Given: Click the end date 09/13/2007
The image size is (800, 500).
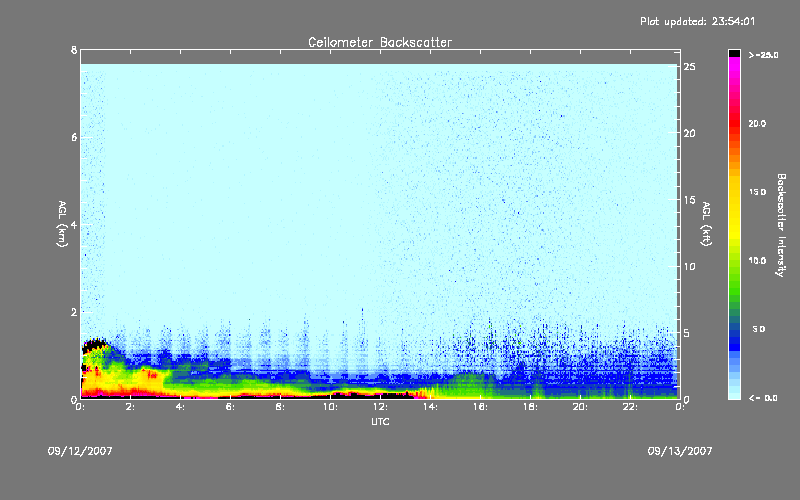Looking at the screenshot, I should (680, 451).
